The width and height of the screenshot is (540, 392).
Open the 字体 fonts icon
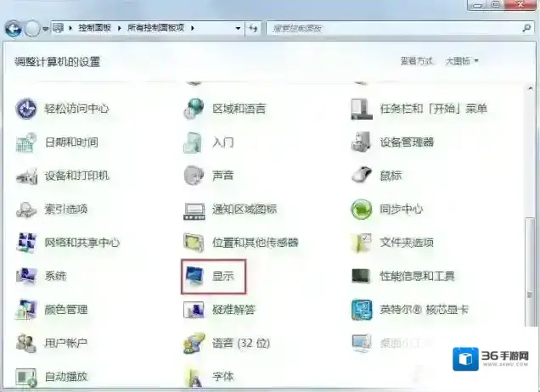tap(194, 377)
